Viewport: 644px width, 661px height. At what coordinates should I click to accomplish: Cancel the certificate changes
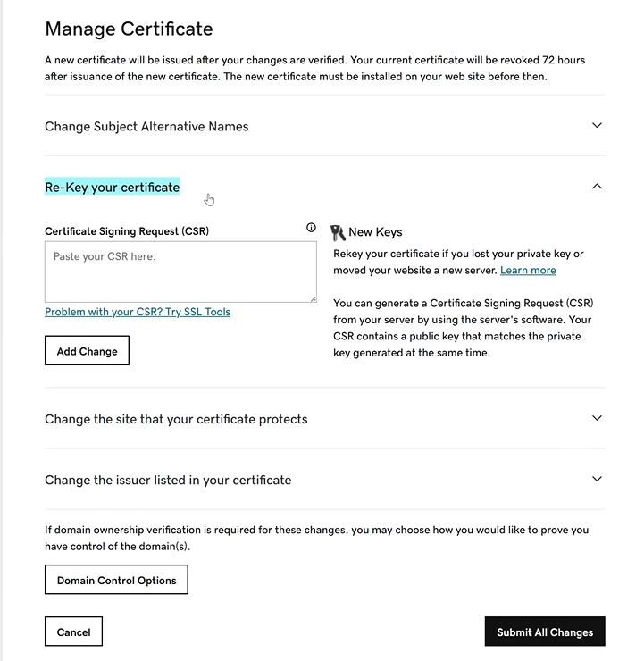coord(73,632)
